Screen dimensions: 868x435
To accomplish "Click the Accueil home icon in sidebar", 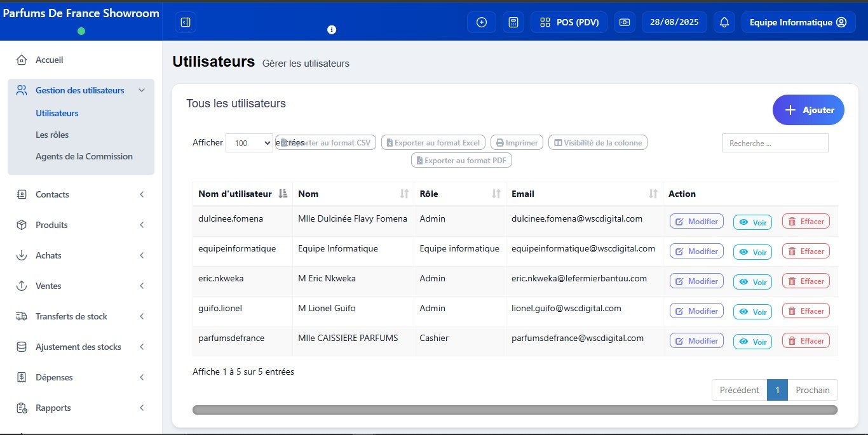I will (22, 60).
